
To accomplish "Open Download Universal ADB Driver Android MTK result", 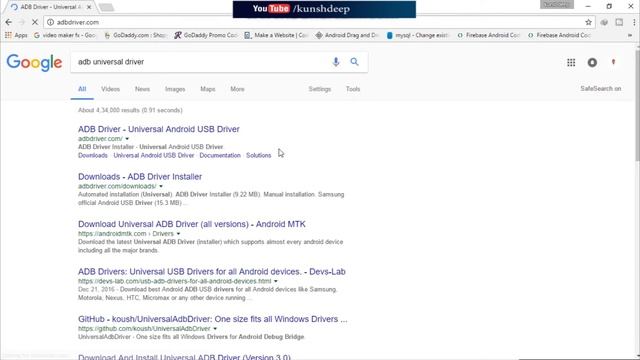I will [x=192, y=224].
